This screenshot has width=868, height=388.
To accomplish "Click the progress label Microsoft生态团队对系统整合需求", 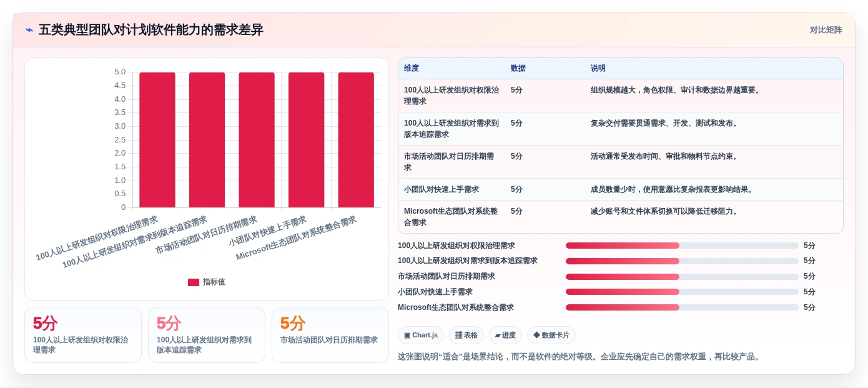I will (x=456, y=307).
